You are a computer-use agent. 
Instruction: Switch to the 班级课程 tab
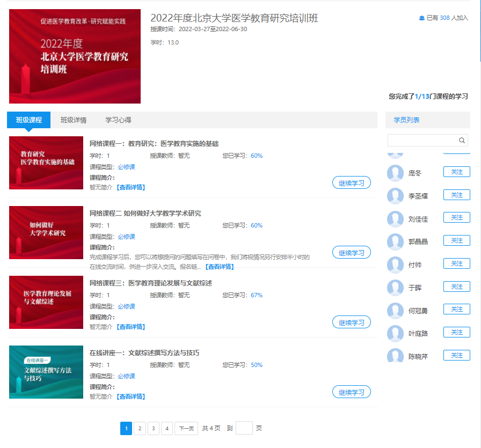[29, 120]
